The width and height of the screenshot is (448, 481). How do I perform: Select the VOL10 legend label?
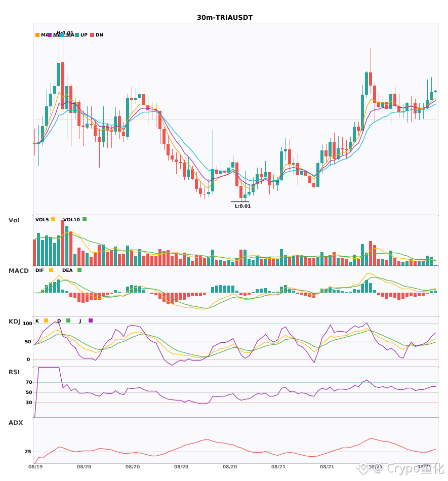pos(71,220)
